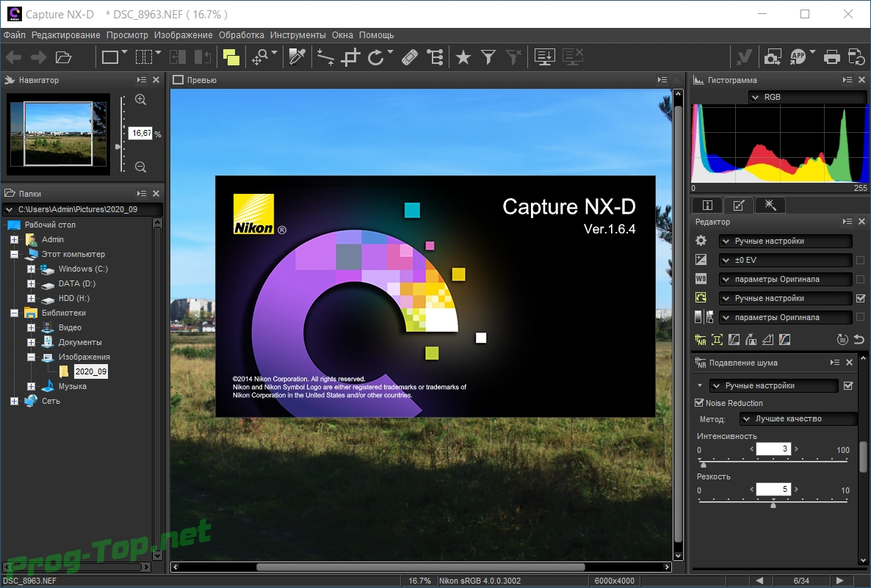
Task: Open the Просмотр menu
Action: (x=127, y=35)
